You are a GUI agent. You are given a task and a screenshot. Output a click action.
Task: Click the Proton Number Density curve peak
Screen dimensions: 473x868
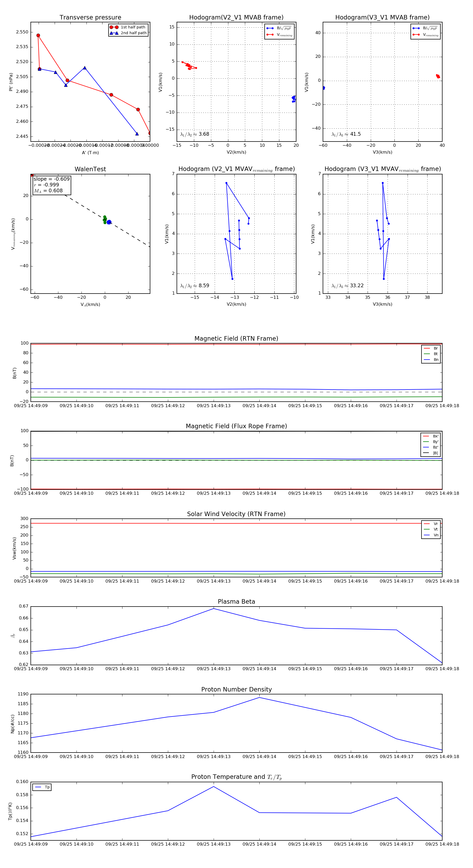pyautogui.click(x=259, y=698)
